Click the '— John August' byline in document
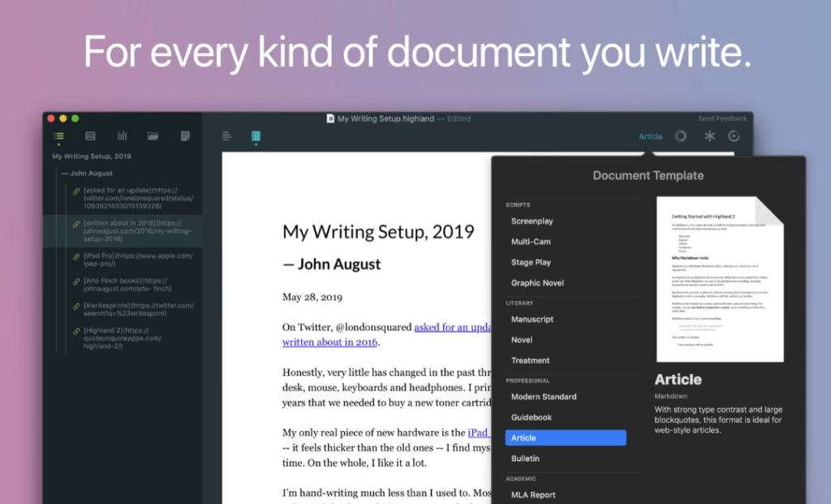 point(331,264)
